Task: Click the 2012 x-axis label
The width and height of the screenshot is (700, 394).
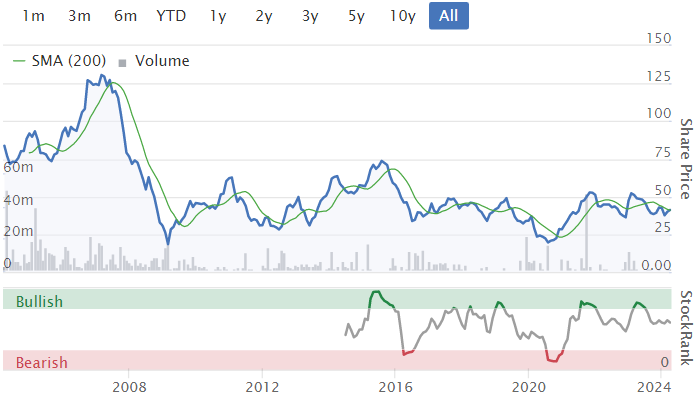Action: click(x=262, y=386)
